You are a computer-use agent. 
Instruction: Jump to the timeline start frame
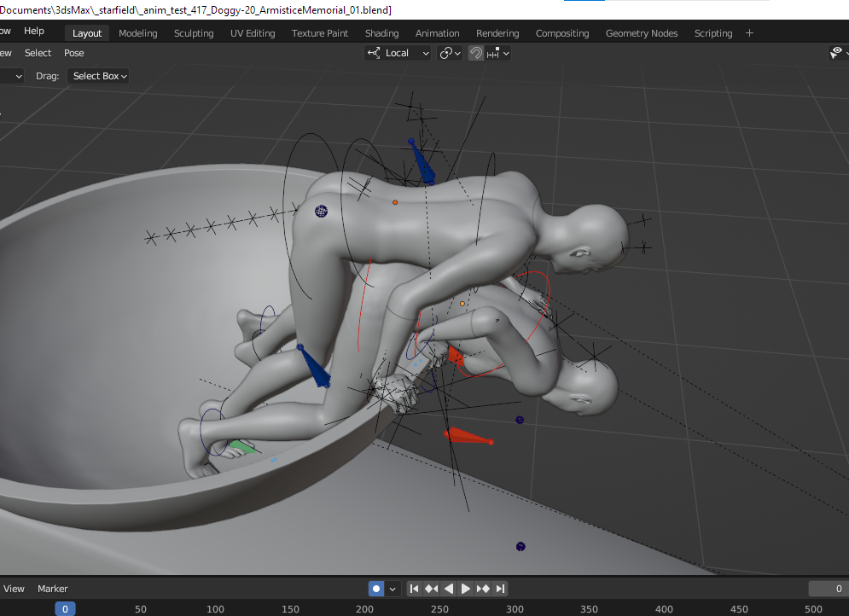coord(414,589)
